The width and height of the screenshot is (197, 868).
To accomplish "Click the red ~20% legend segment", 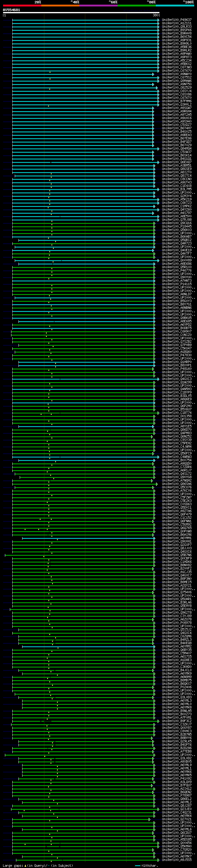I will coord(22,6).
